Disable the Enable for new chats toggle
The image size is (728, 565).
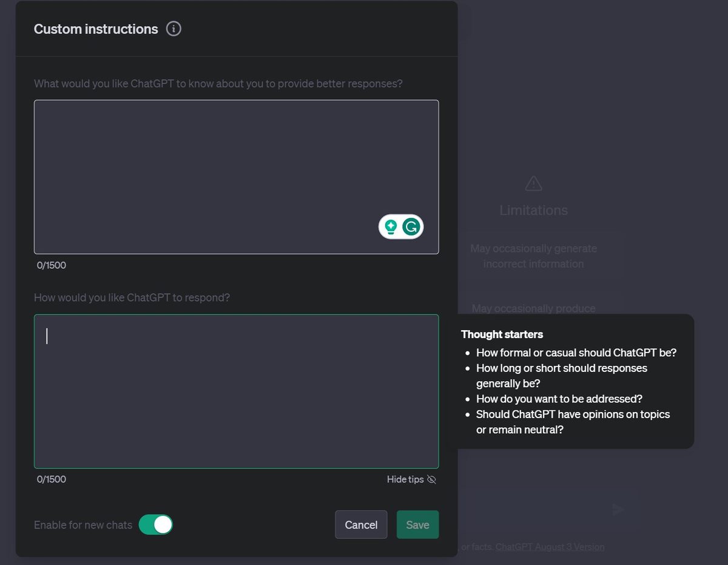point(157,524)
